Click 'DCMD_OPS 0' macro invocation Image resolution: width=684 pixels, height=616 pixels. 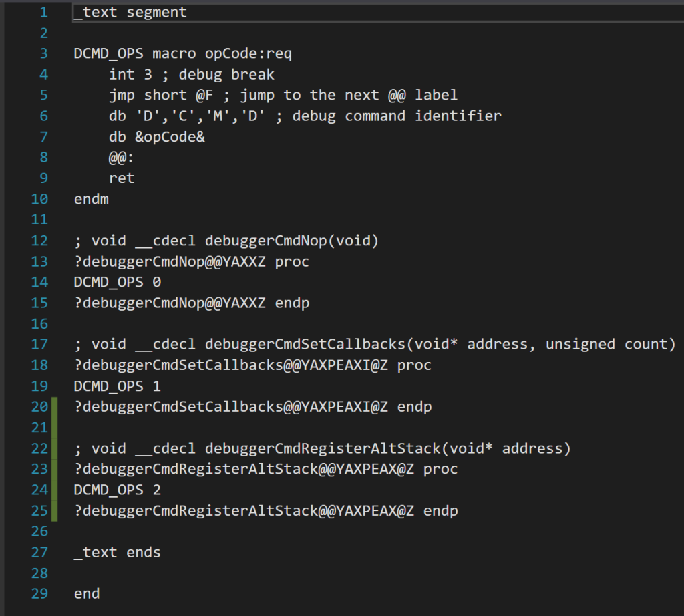pyautogui.click(x=117, y=282)
